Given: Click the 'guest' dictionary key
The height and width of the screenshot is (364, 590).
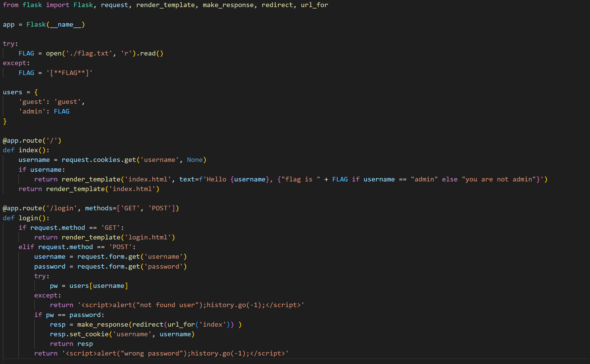Looking at the screenshot, I should click(32, 102).
